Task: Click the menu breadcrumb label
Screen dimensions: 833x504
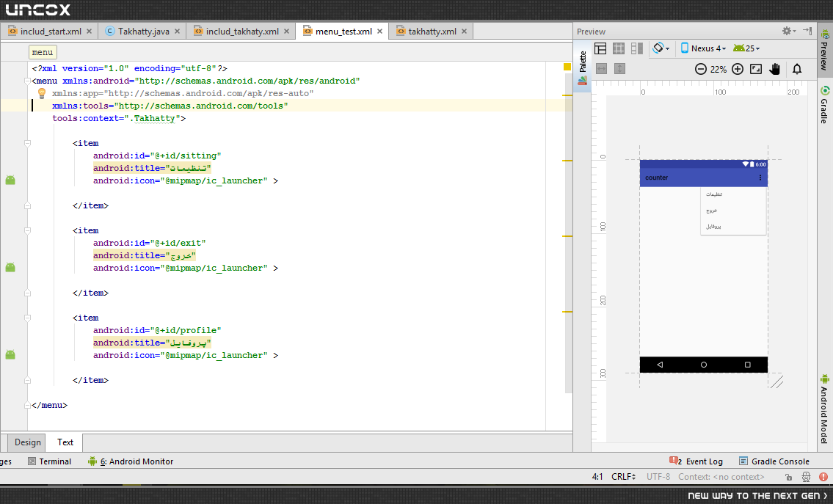Action: point(43,52)
